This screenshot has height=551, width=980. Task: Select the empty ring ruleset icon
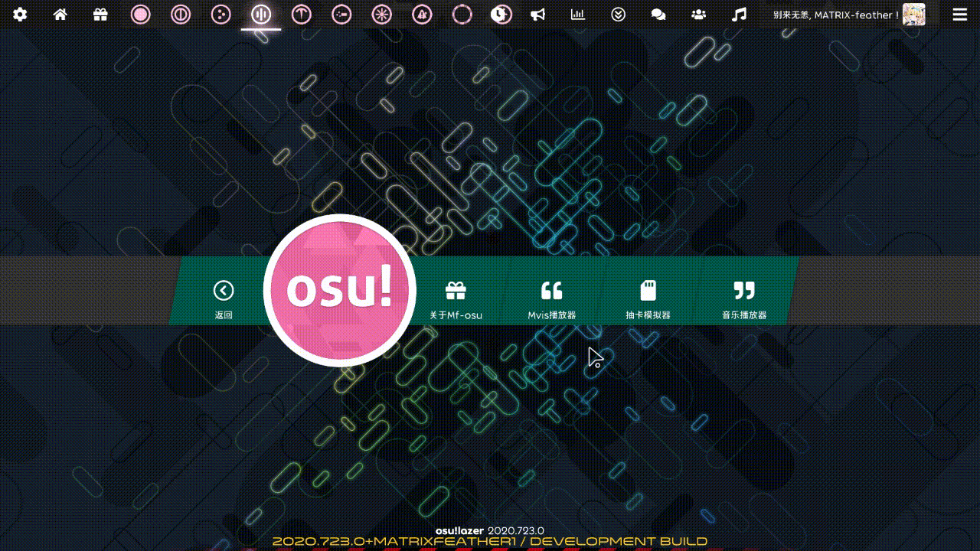pyautogui.click(x=462, y=15)
